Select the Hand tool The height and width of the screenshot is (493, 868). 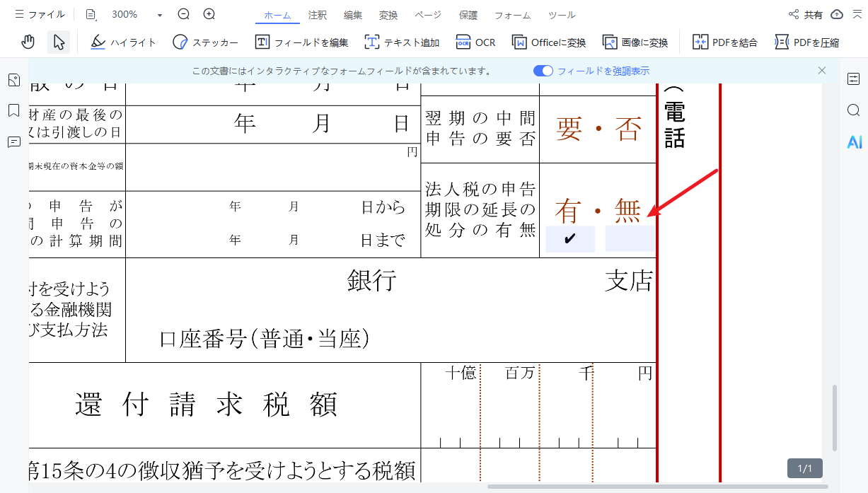point(27,42)
